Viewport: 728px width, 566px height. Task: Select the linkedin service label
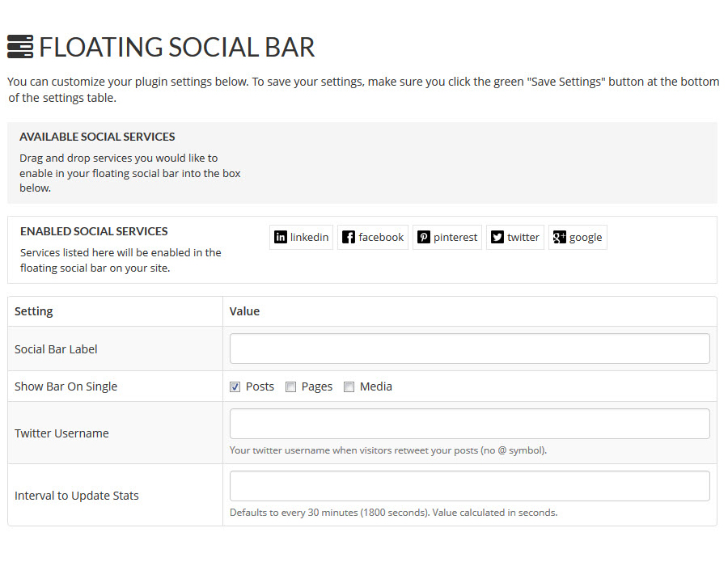point(309,237)
